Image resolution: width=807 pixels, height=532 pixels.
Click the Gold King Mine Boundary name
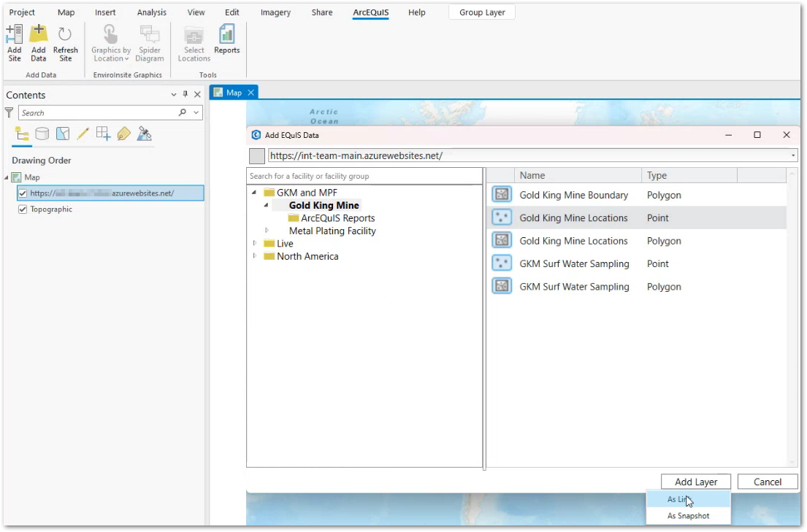tap(573, 195)
